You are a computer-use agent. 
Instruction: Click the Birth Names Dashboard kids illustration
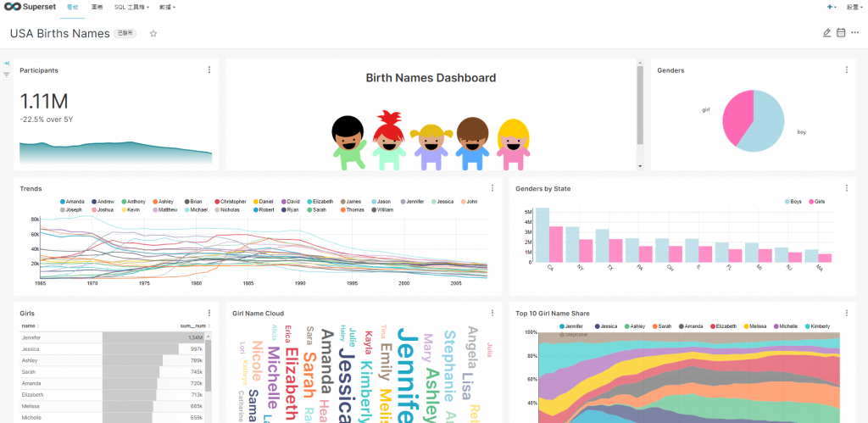431,141
